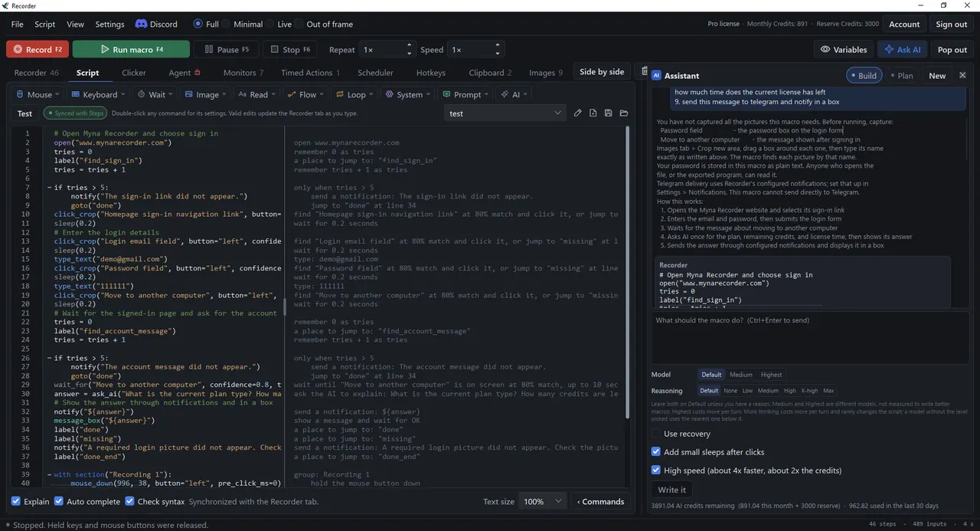Start the macro with Run macro
Viewport: 980px width, 531px height.
[131, 49]
